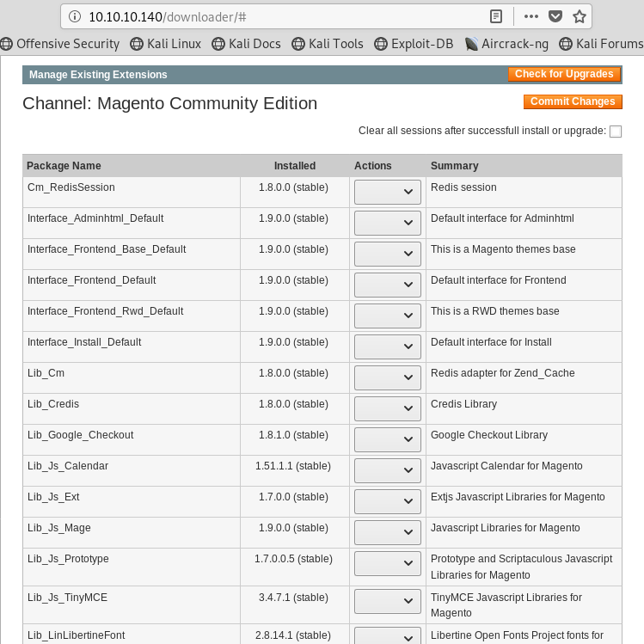This screenshot has width=644, height=644.
Task: Select Lib_LinLibertineFont package name
Action: [x=76, y=635]
